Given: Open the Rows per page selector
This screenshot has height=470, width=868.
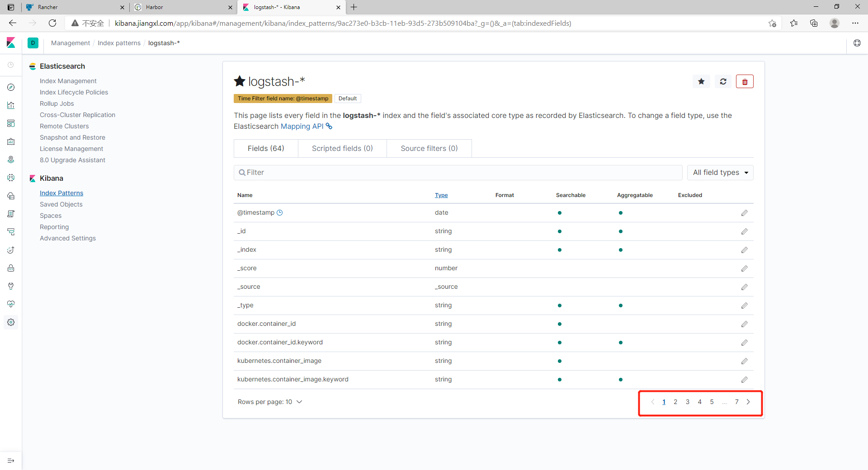Looking at the screenshot, I should coord(270,402).
